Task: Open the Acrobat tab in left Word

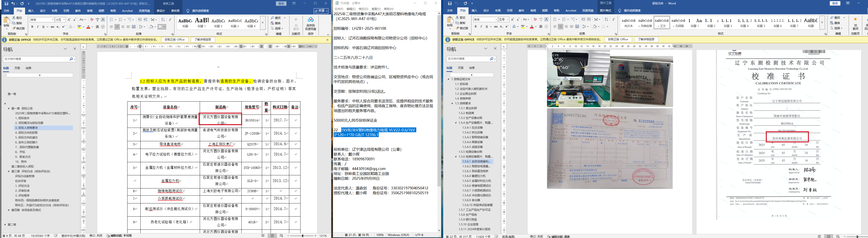Action: coord(127,11)
